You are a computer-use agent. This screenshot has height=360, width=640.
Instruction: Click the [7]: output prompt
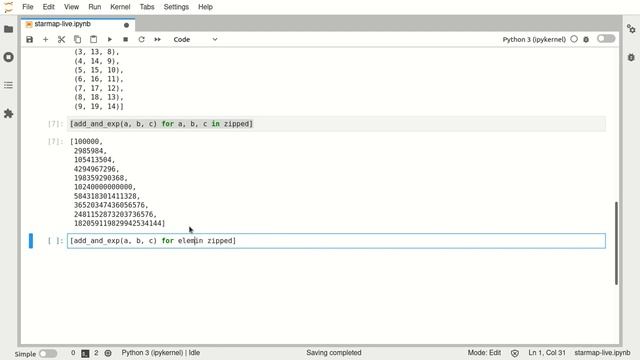coord(56,142)
